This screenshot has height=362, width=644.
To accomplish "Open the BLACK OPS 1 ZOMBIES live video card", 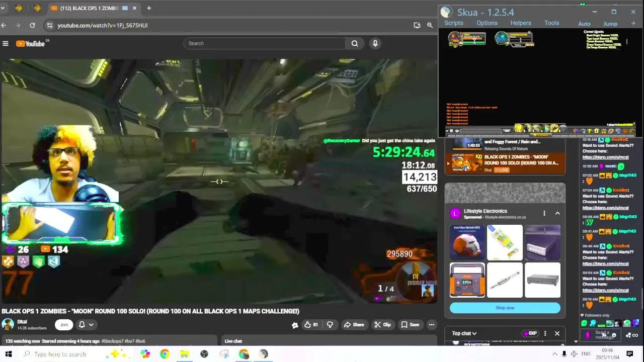I will pyautogui.click(x=505, y=163).
